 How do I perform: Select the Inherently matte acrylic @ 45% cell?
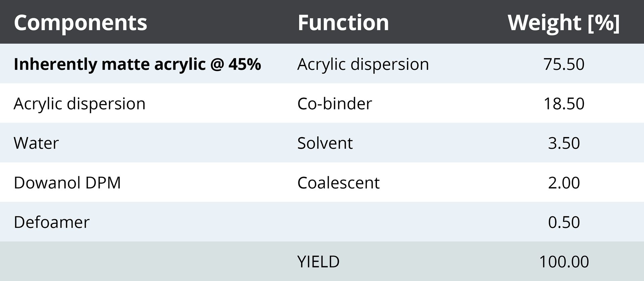(137, 64)
